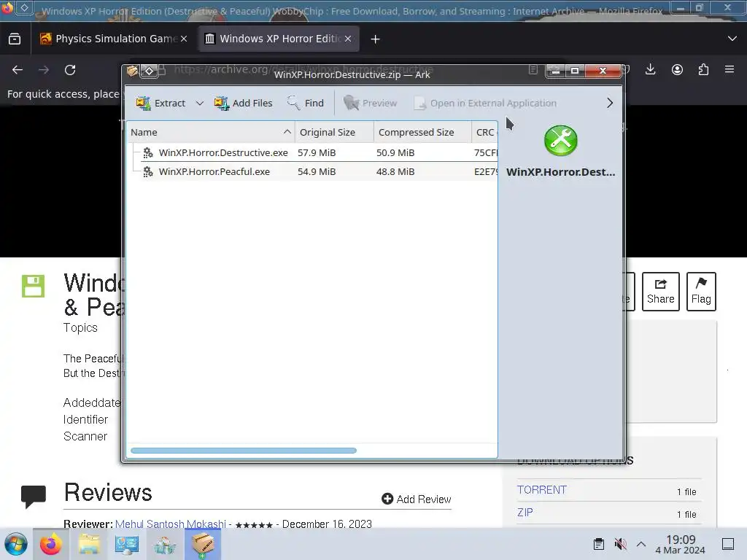747x560 pixels.
Task: Click the muted volume tray icon
Action: click(x=620, y=544)
